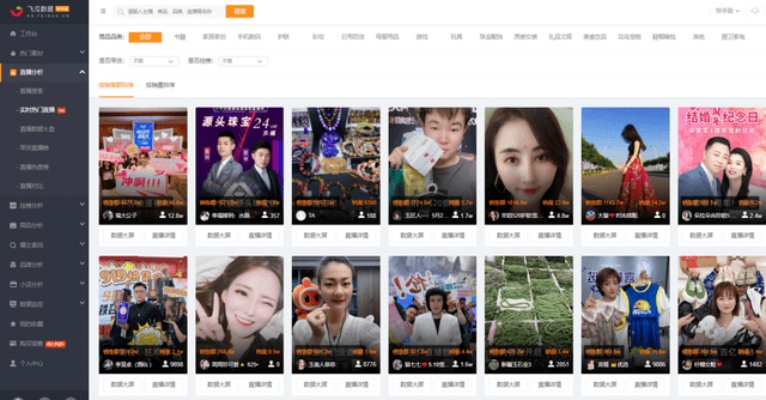Image resolution: width=766 pixels, height=400 pixels.
Task: Click the orange 直播分析 sidebar icon
Action: 13,72
